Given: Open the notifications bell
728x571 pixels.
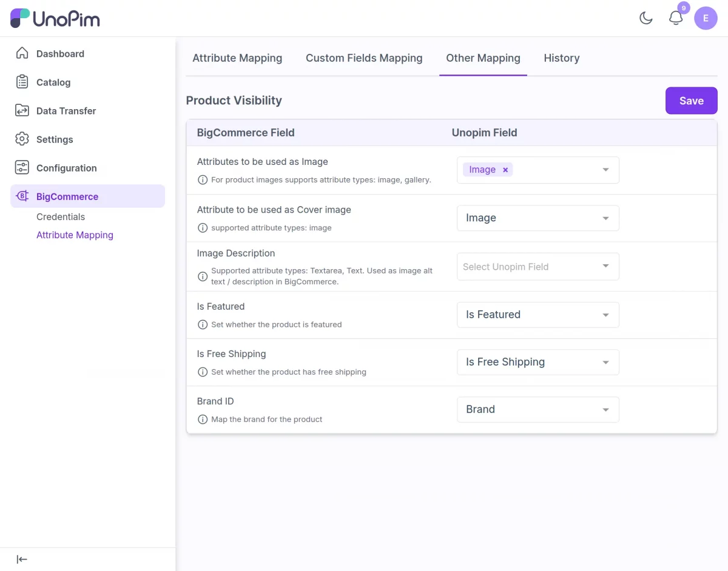Looking at the screenshot, I should click(675, 18).
